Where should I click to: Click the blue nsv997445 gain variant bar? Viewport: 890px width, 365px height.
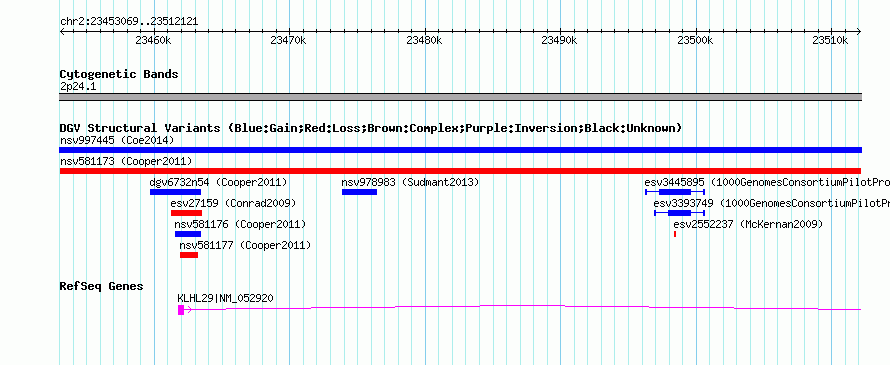point(460,150)
